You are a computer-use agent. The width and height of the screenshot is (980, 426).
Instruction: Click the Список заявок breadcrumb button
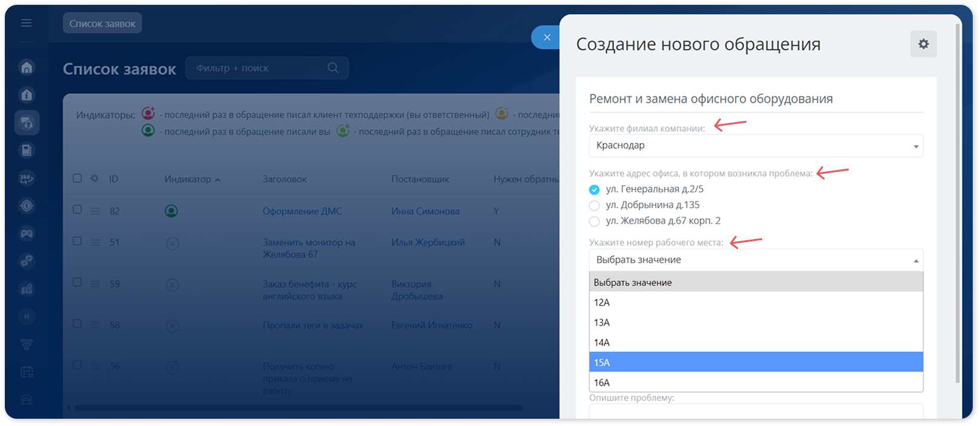tap(102, 24)
